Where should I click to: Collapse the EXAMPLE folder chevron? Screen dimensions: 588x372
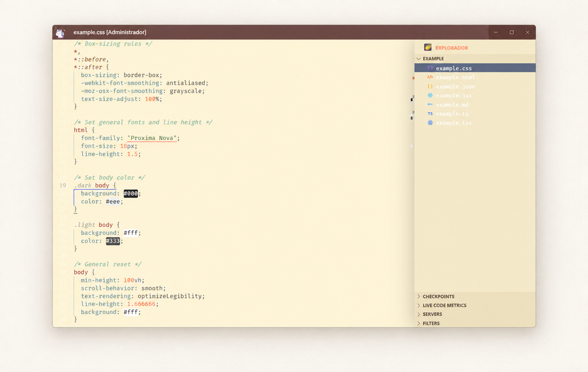tap(419, 59)
